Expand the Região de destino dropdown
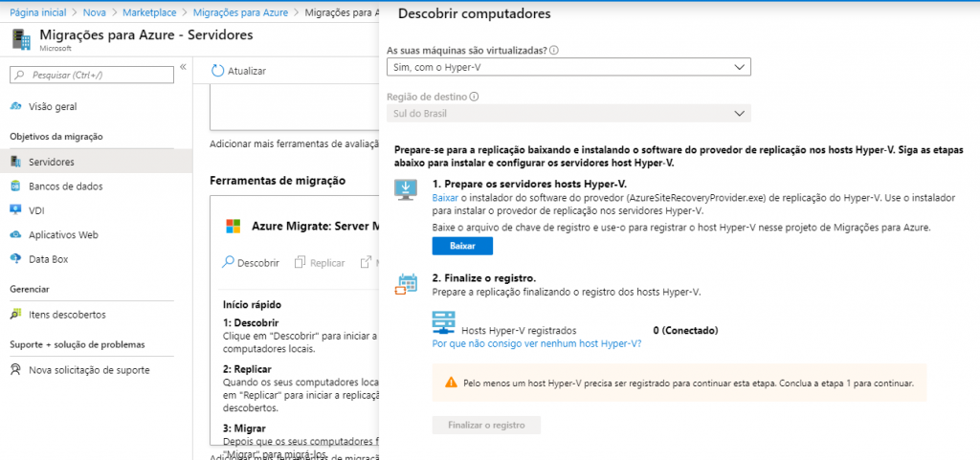 click(568, 114)
